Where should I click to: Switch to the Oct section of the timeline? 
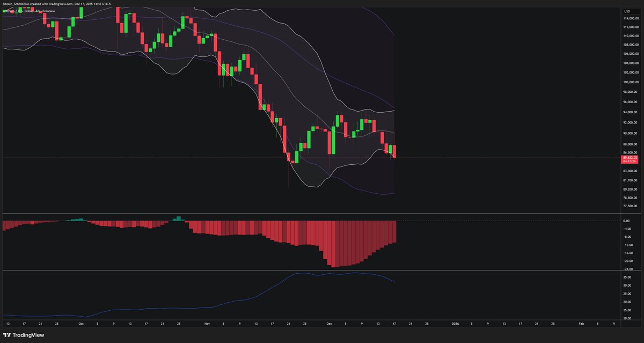82,324
